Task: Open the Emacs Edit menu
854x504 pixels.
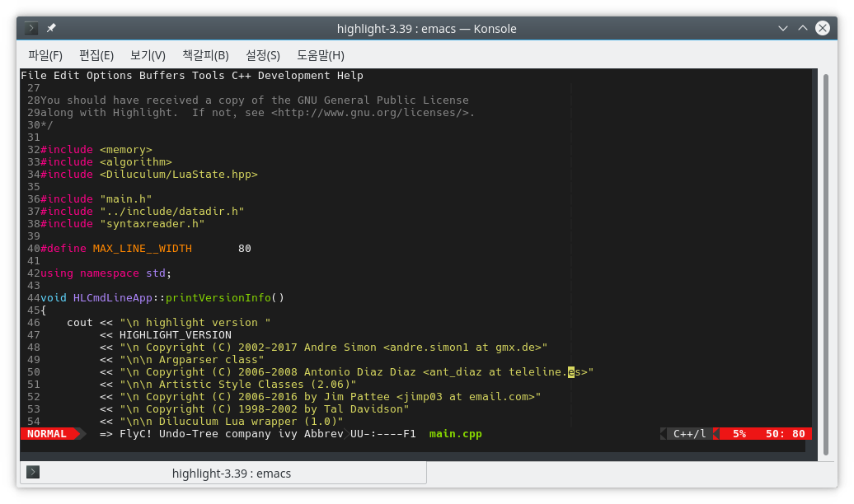Action: [67, 75]
